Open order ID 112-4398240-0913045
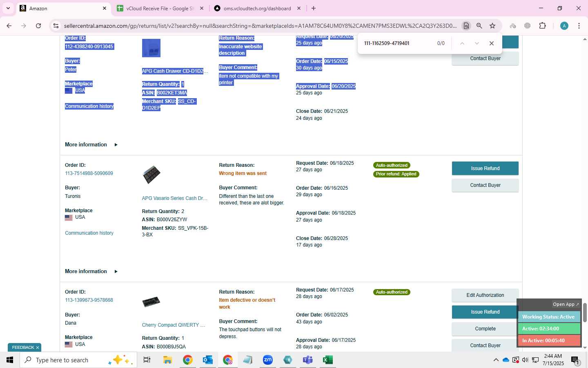The height and width of the screenshot is (368, 588). point(89,47)
